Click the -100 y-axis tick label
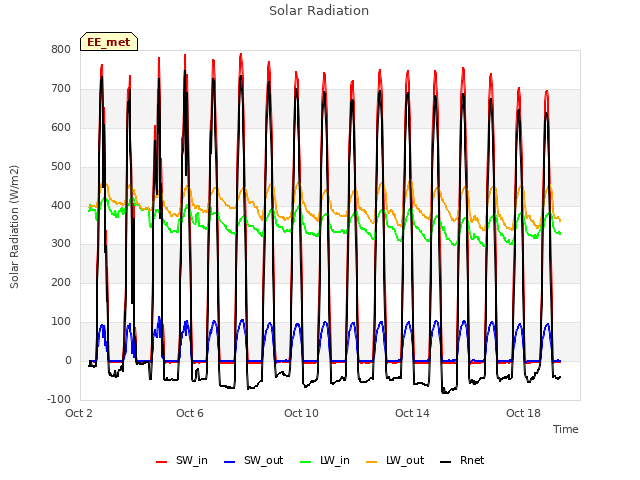 (59, 399)
